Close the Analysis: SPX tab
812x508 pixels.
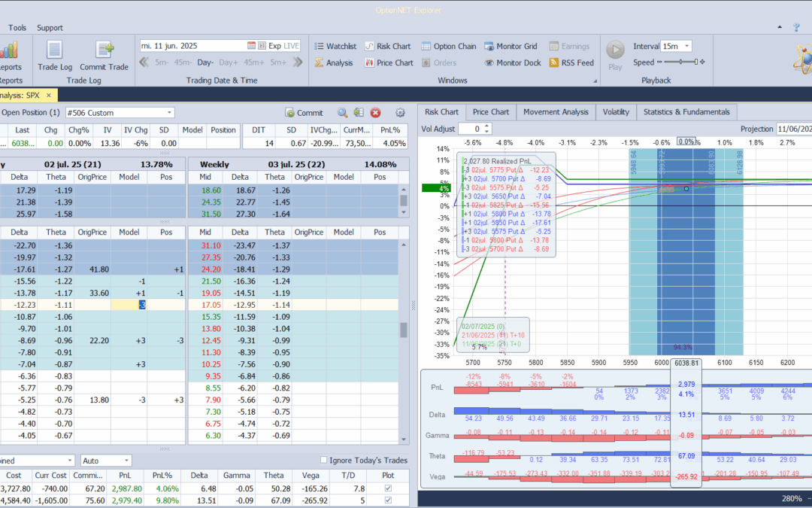pos(49,96)
